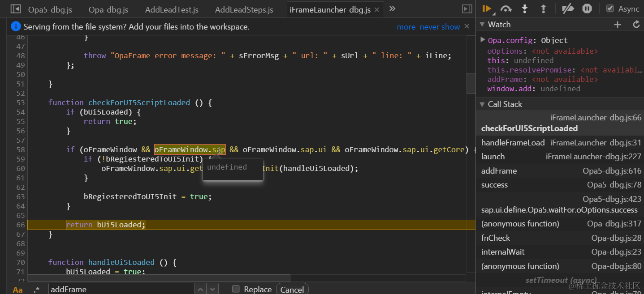Deactivate all breakpoints
Image resolution: width=644 pixels, height=294 pixels.
568,9
